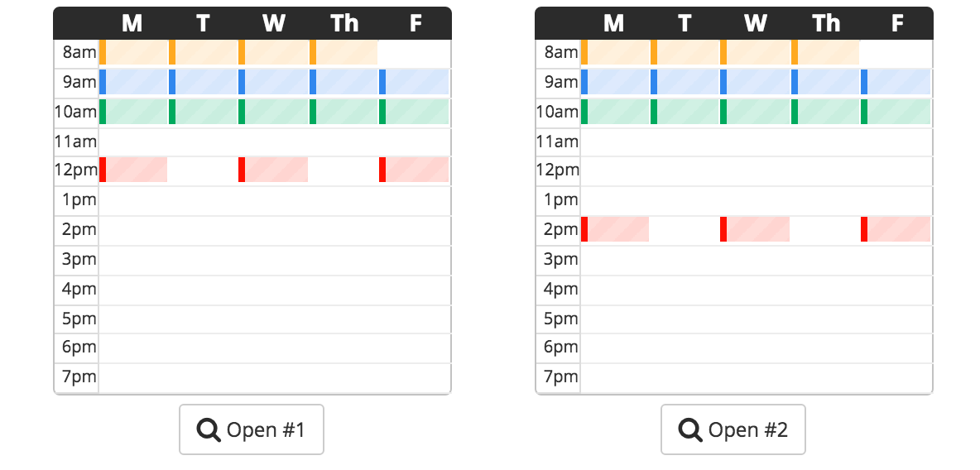Click Tuesday 10am green block in second schedule
The height and width of the screenshot is (470, 980).
[685, 111]
